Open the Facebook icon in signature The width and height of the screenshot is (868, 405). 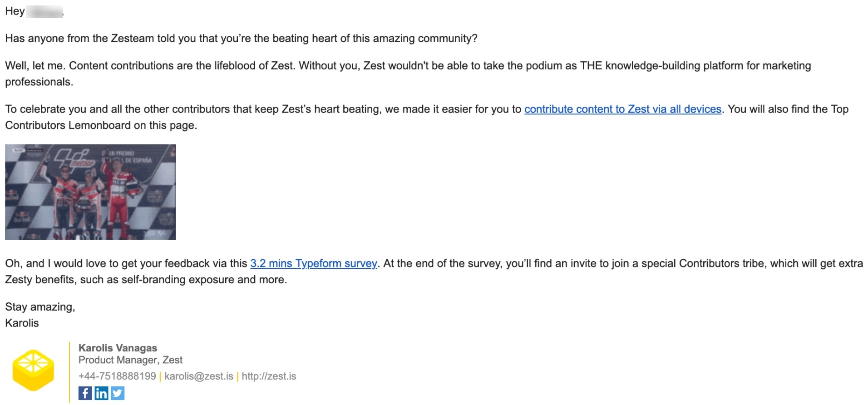(x=85, y=393)
